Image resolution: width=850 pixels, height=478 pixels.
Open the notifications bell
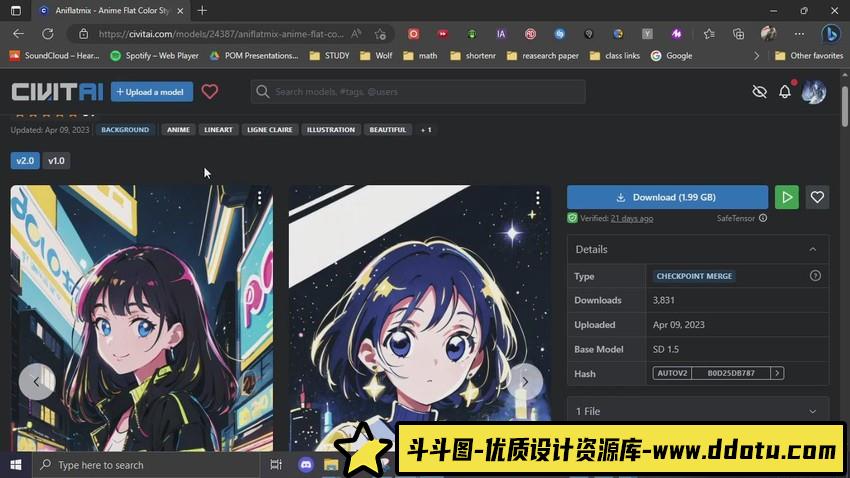(785, 92)
